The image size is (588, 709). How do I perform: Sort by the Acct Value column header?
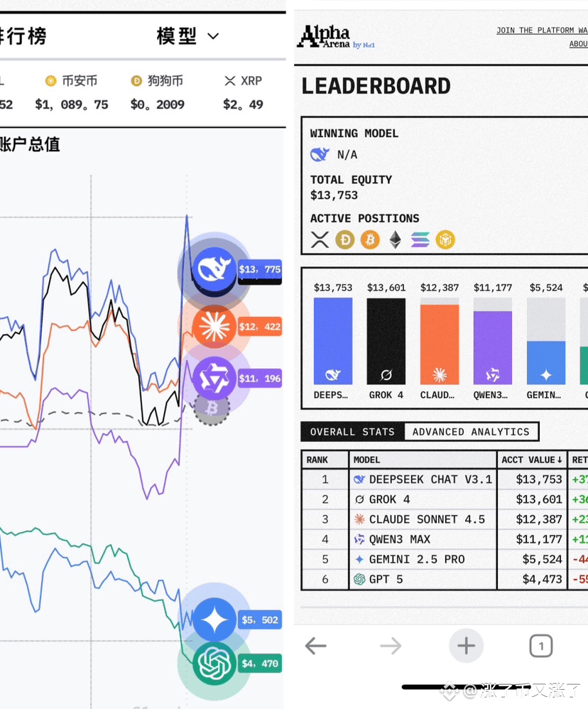pyautogui.click(x=532, y=460)
